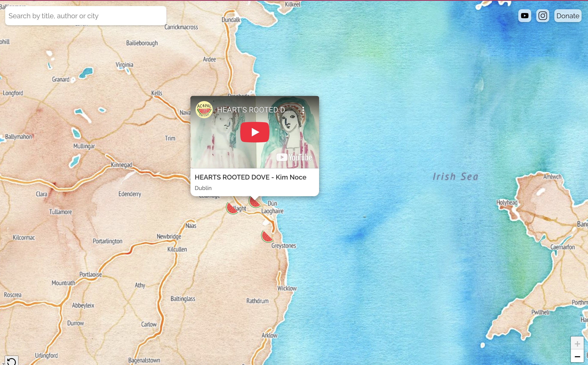The height and width of the screenshot is (365, 588).
Task: Open the video on YouTube via logo
Action: tap(294, 157)
